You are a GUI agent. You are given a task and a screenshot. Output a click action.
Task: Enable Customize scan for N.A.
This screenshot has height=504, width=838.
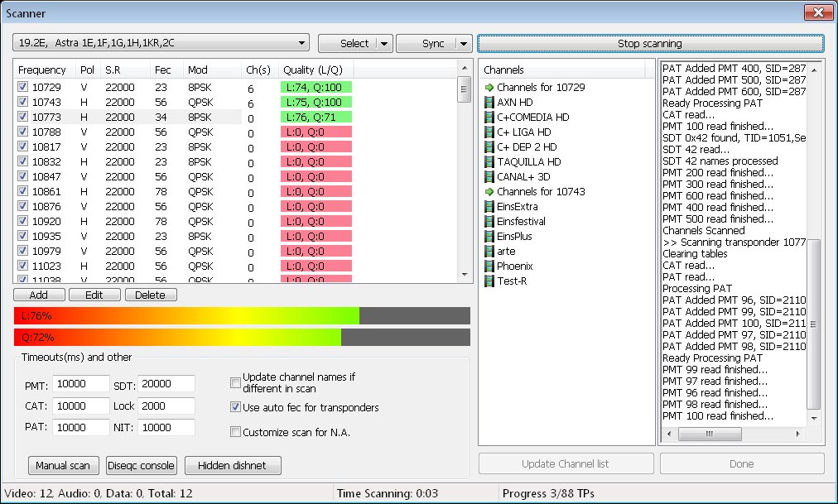coord(235,431)
